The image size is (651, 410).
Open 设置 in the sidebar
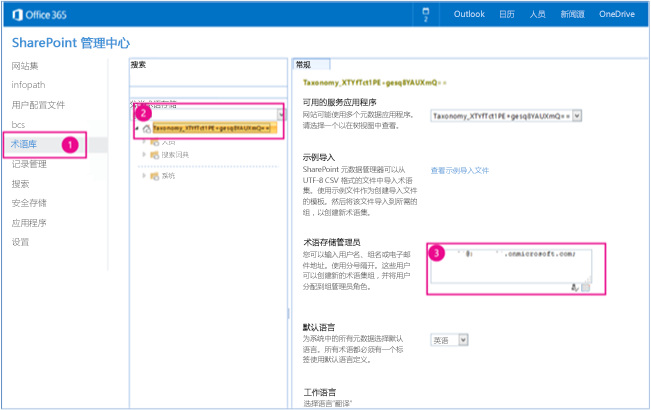coord(20,242)
